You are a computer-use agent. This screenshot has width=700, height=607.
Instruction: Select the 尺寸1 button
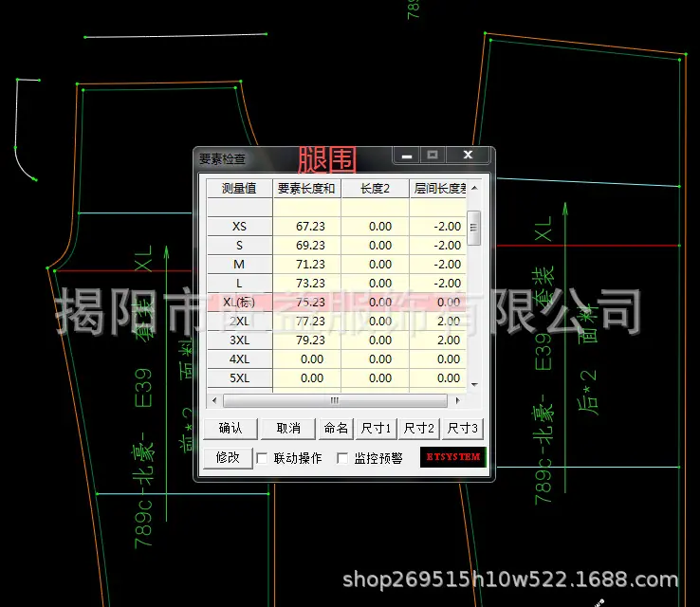pos(376,429)
